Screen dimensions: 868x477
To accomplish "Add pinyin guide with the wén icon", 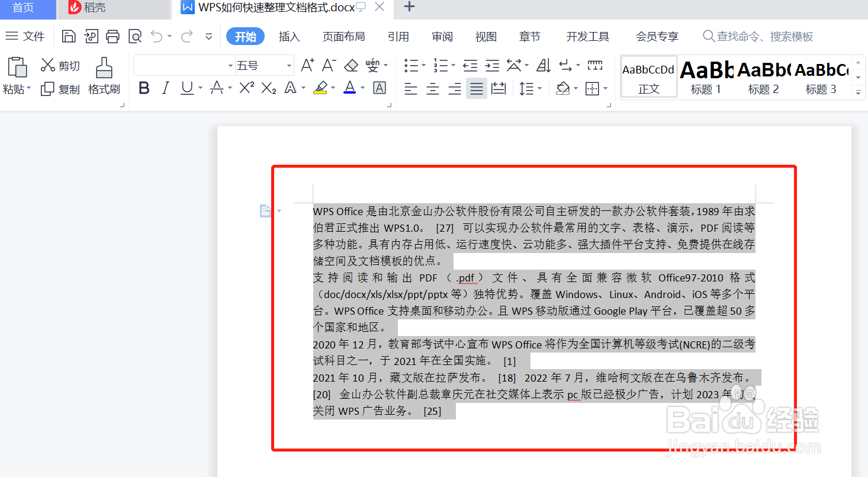I will pyautogui.click(x=373, y=65).
